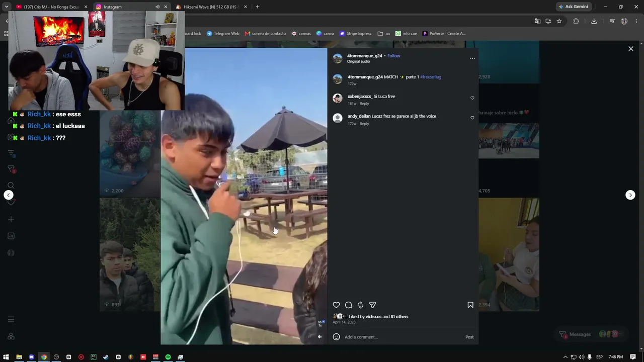Close the post viewer with the X
The width and height of the screenshot is (644, 362).
point(631,49)
